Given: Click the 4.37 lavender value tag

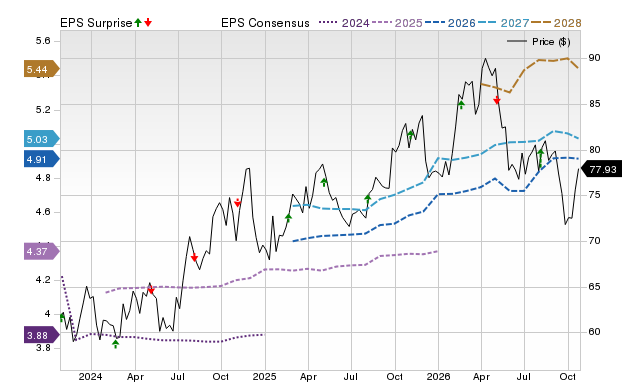Looking at the screenshot, I should tap(42, 251).
